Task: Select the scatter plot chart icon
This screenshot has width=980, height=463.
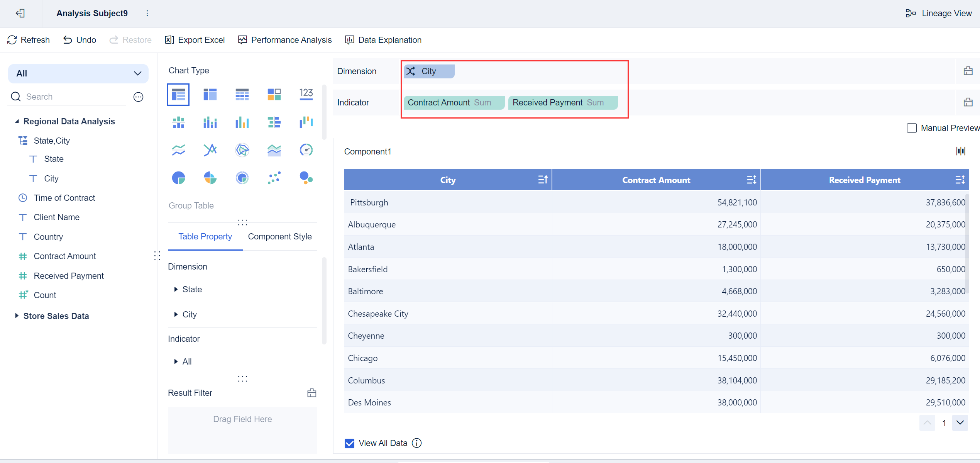Action: (x=274, y=178)
